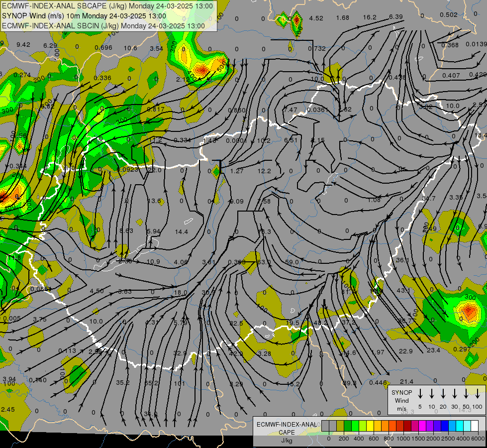Screen dimensions: 487x448
Task: Click the map value 0.502
Action: 449,15
